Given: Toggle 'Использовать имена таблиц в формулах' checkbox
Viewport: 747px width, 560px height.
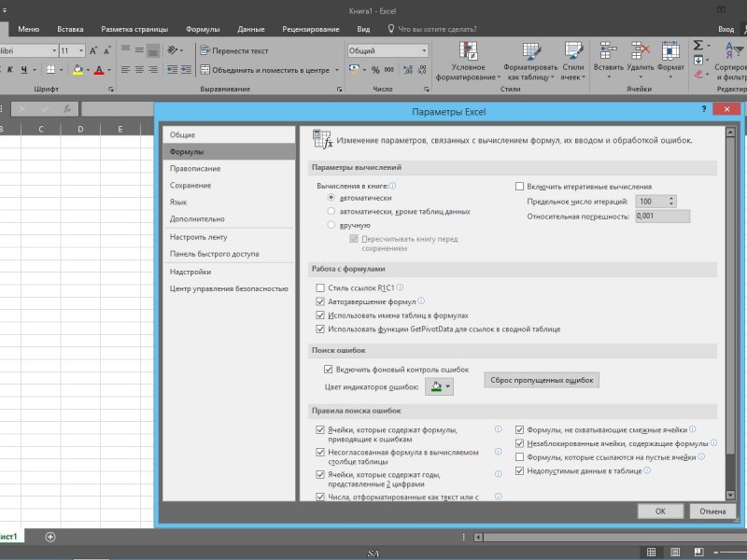Looking at the screenshot, I should pyautogui.click(x=320, y=315).
